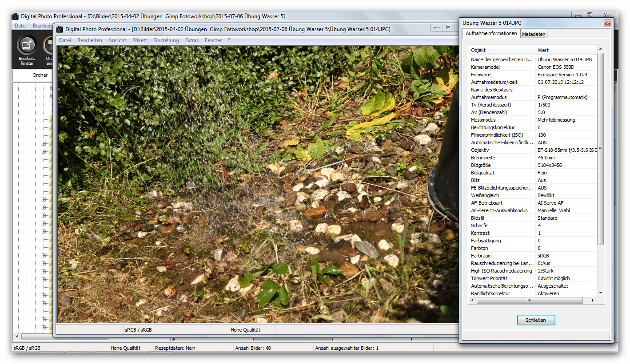Open the Etikett menu
Image resolution: width=630 pixels, height=364 pixels.
point(140,40)
